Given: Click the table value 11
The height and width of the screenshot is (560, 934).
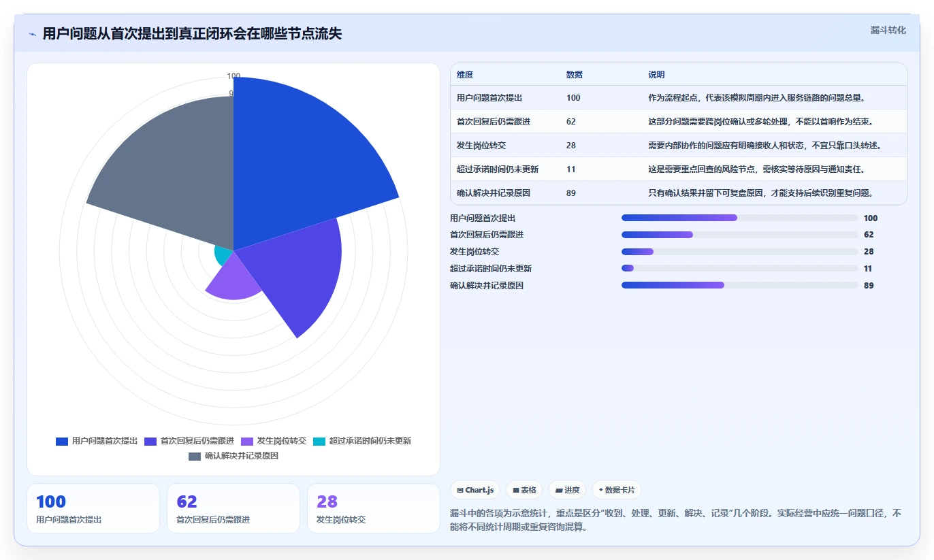Looking at the screenshot, I should coord(571,169).
